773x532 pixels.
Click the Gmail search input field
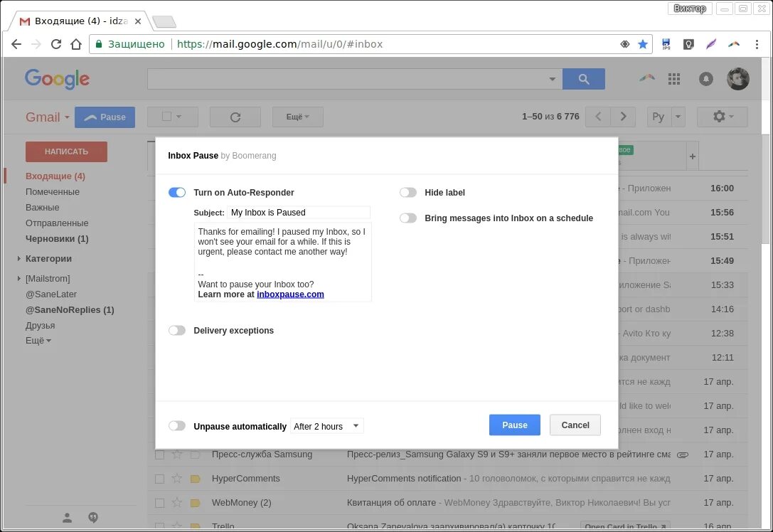tap(347, 79)
